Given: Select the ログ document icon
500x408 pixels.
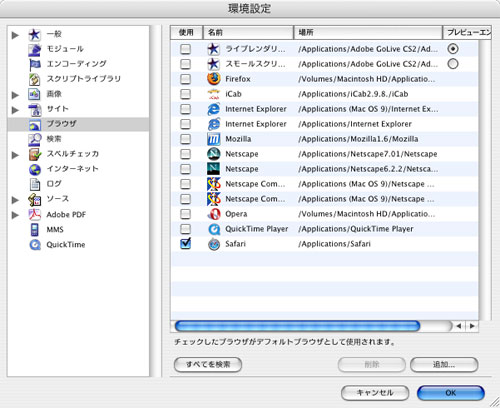Looking at the screenshot, I should 34,184.
